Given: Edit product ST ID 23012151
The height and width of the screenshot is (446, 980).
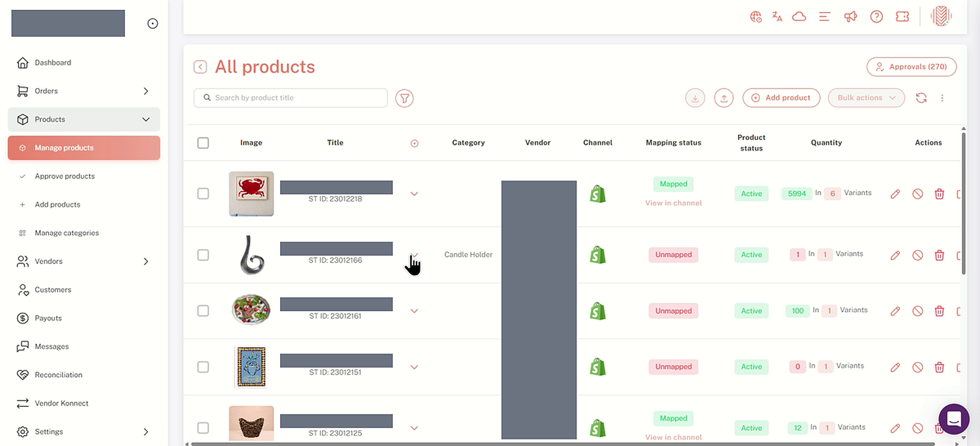Looking at the screenshot, I should (x=895, y=367).
